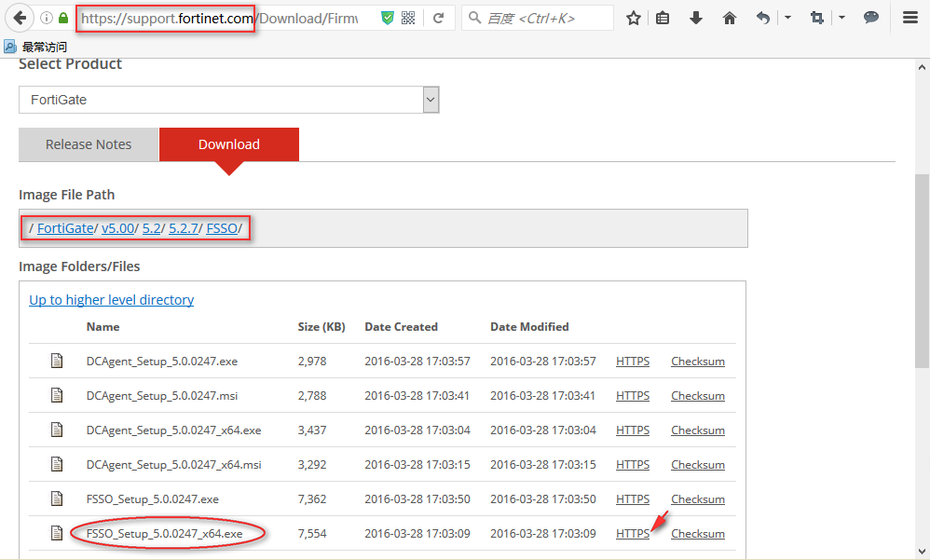Select file name FSSO_Setup_5.0.0247_x64.exe
This screenshot has height=560, width=930.
164,533
